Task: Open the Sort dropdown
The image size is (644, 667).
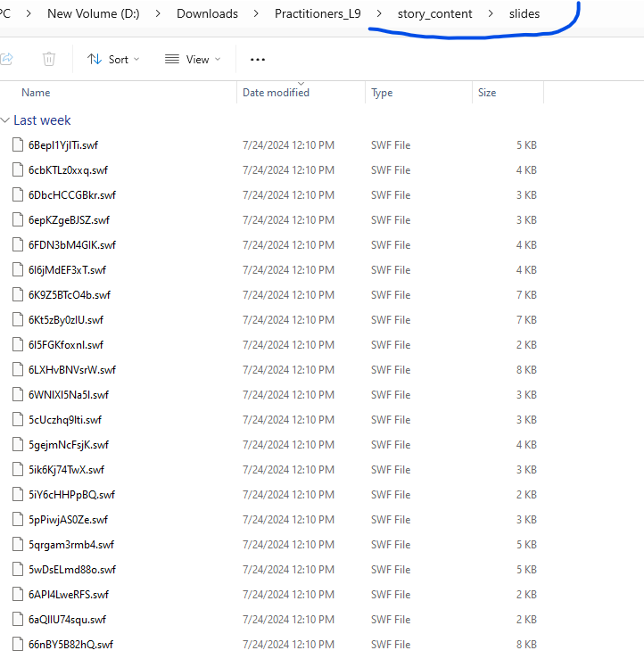Action: tap(113, 59)
